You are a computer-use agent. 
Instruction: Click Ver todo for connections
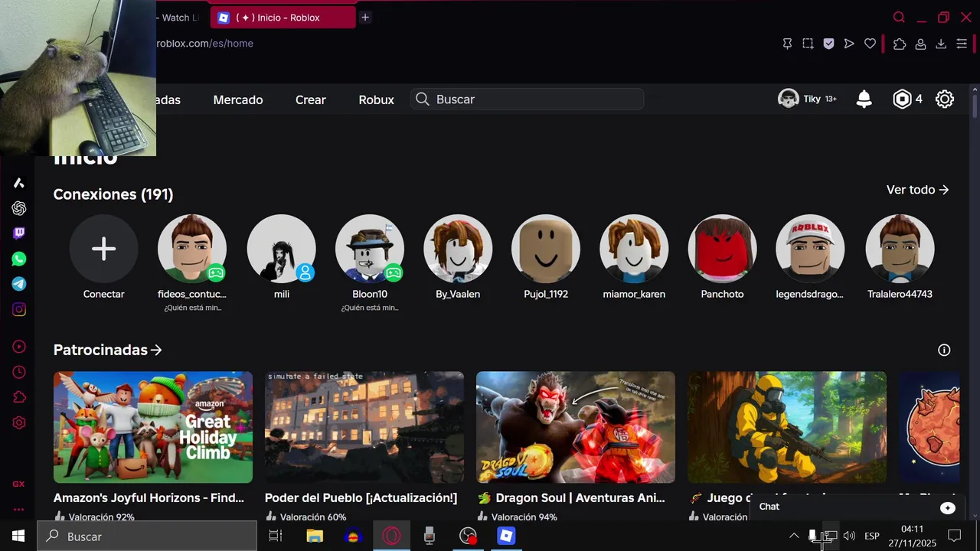pyautogui.click(x=917, y=190)
